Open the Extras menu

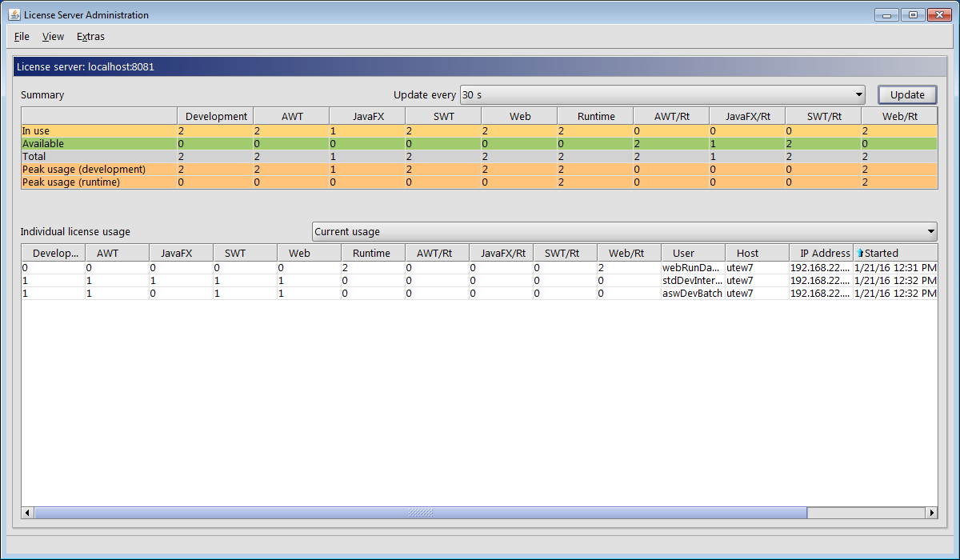(90, 37)
